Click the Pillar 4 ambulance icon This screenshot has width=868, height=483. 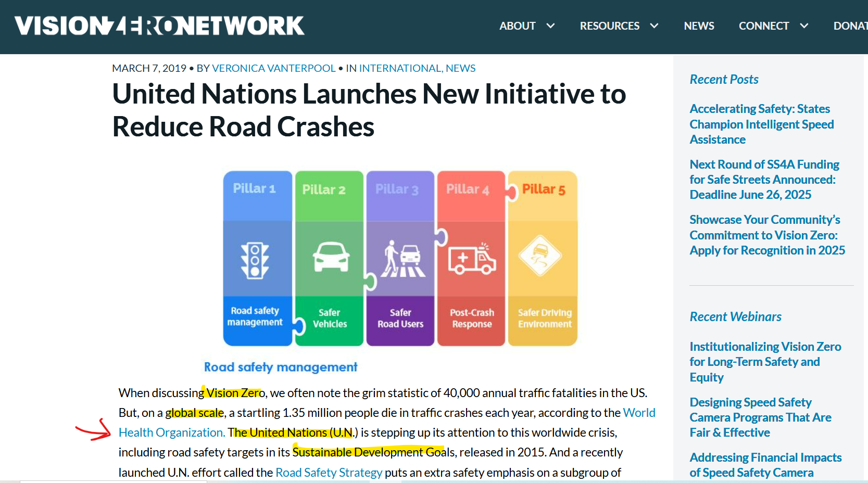tap(472, 259)
